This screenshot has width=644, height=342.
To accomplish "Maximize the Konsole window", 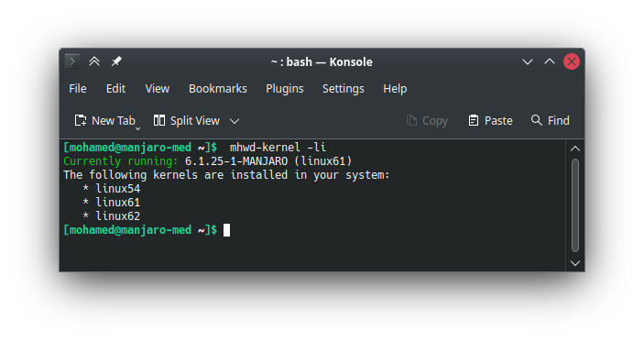I will 550,61.
